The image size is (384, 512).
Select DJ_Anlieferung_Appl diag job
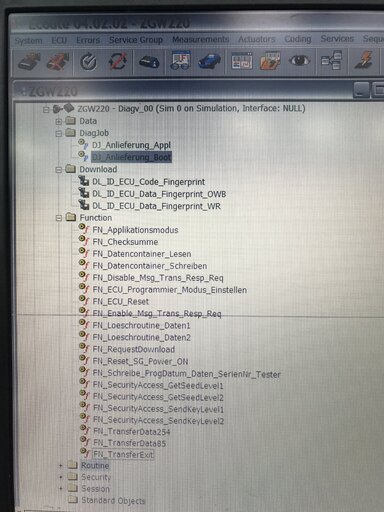[131, 145]
